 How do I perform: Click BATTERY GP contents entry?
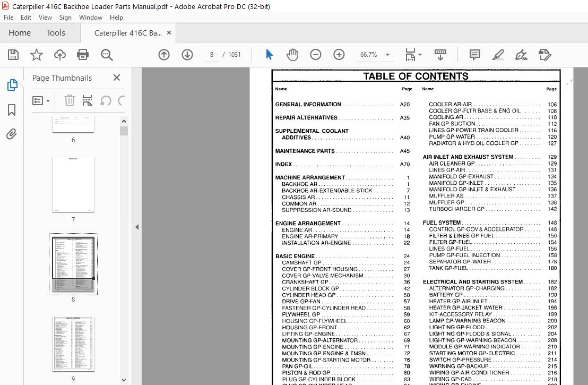click(x=446, y=295)
